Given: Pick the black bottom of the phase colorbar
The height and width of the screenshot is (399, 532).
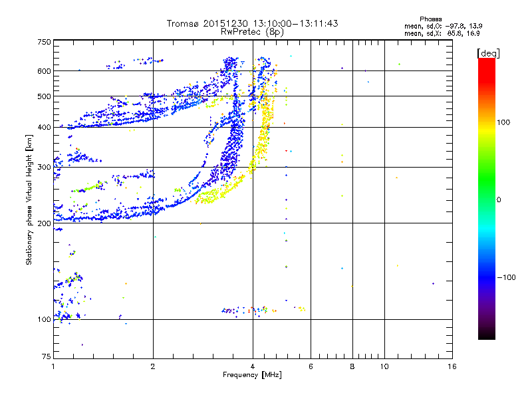Looking at the screenshot, I should click(487, 336).
